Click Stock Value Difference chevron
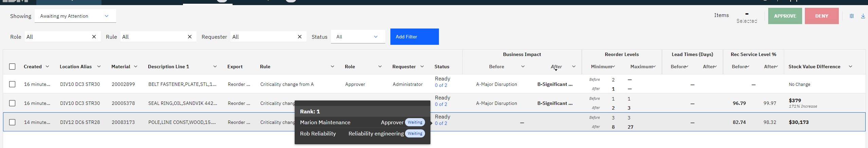The width and height of the screenshot is (868, 148). [850, 67]
